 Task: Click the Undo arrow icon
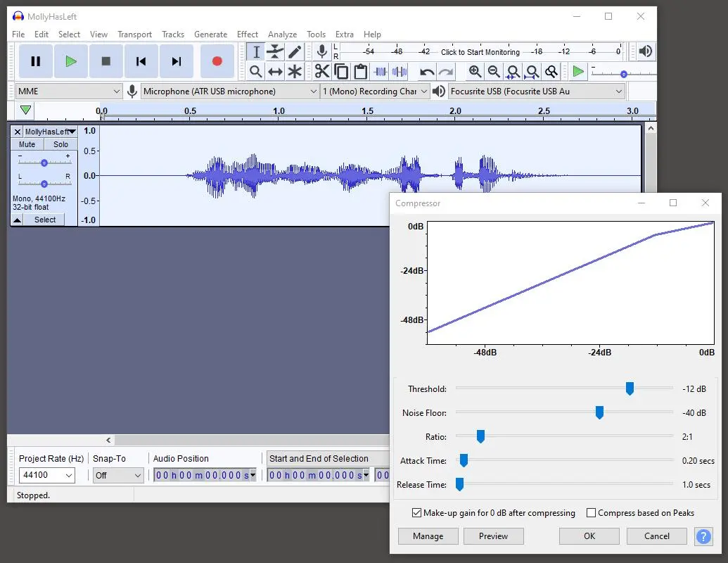[427, 72]
